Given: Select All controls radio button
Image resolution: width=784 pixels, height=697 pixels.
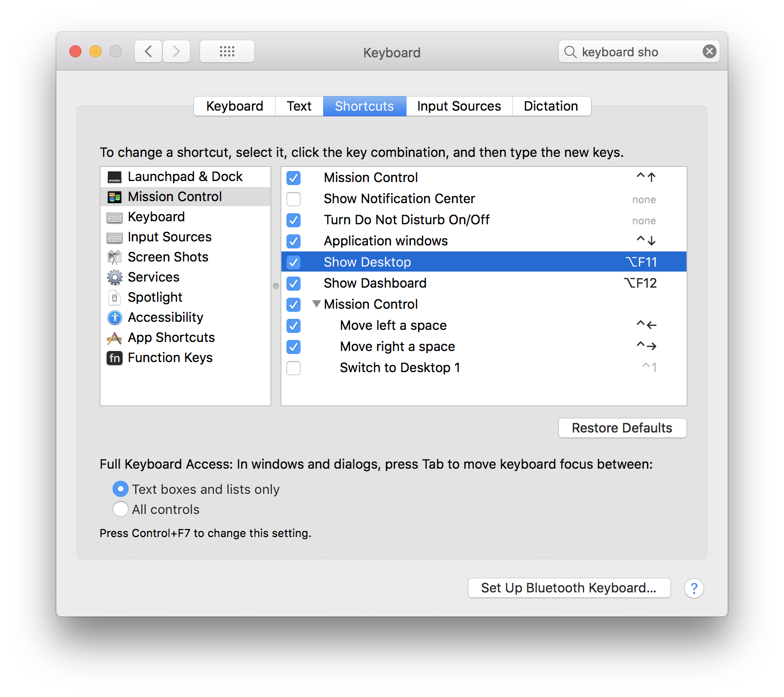Looking at the screenshot, I should pos(121,509).
